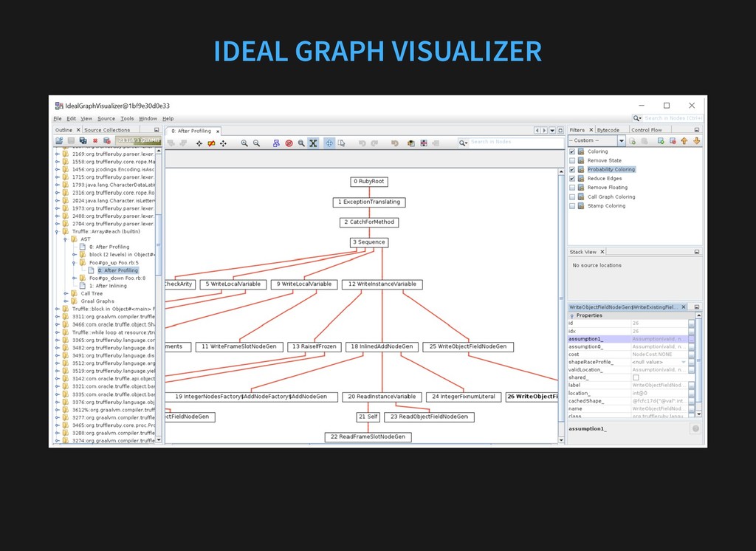Minimize the Filters panel group icon
The image size is (756, 551).
point(697,130)
